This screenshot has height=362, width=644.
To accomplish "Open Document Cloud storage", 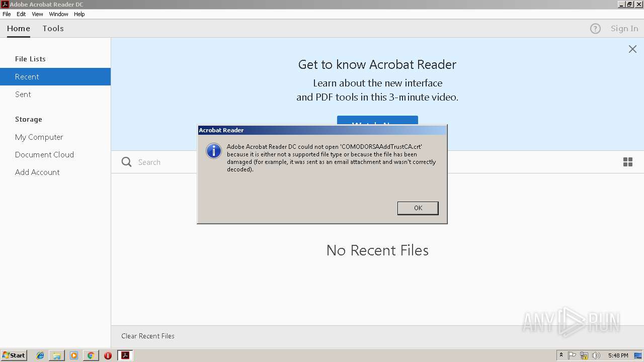I will point(55,154).
